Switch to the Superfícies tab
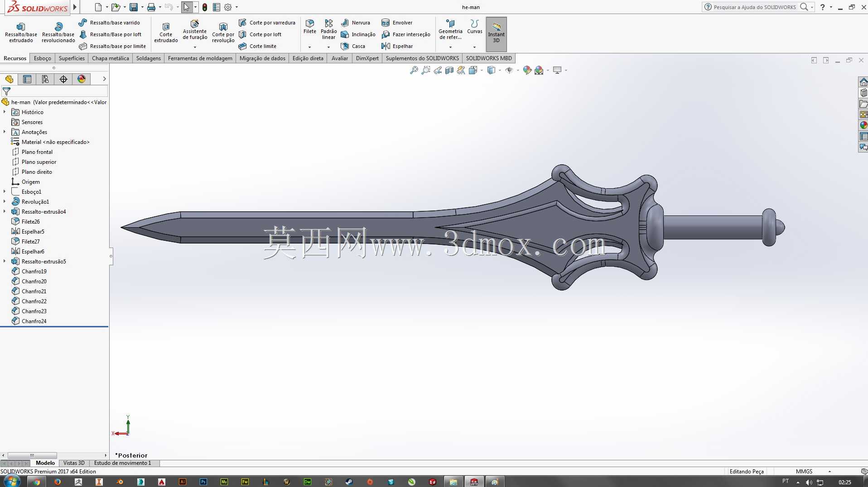 [72, 58]
